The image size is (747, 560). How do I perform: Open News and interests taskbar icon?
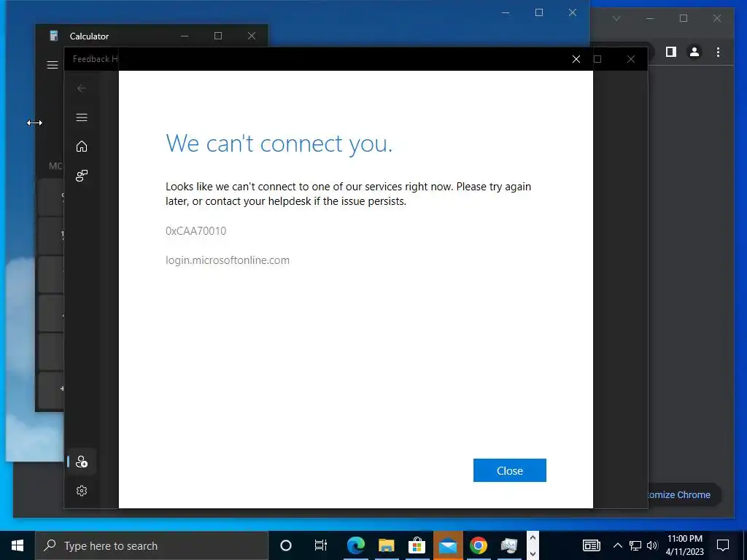(591, 545)
